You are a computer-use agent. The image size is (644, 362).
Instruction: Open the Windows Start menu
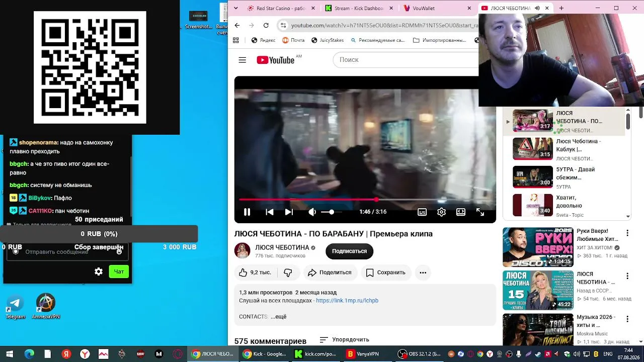point(10,354)
